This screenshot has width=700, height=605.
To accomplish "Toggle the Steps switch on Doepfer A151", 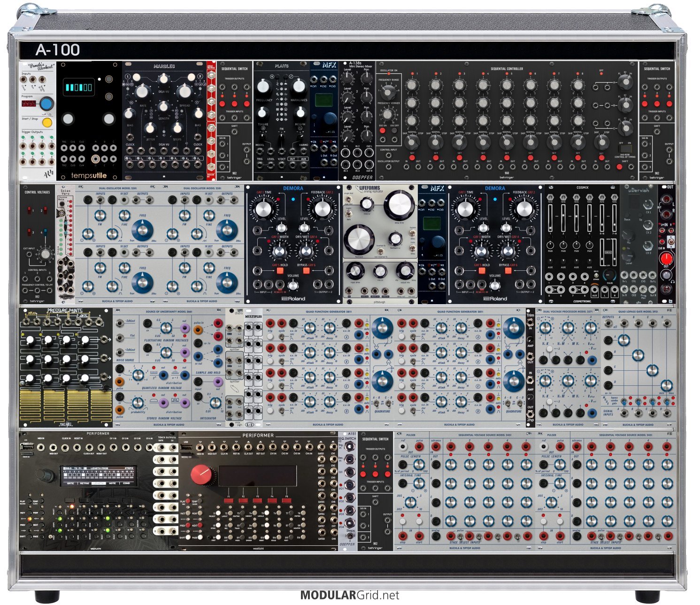I will point(350,536).
